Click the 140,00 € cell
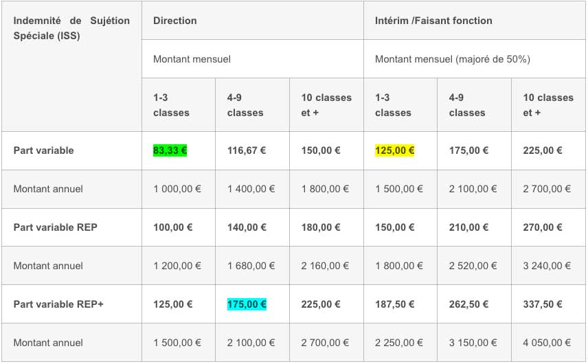The height and width of the screenshot is (364, 588). pyautogui.click(x=247, y=227)
